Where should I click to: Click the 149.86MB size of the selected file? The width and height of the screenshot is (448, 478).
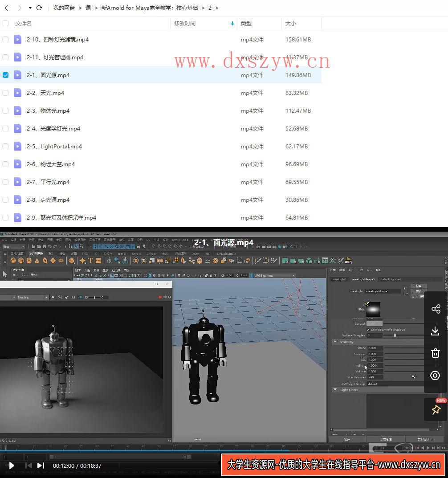298,75
